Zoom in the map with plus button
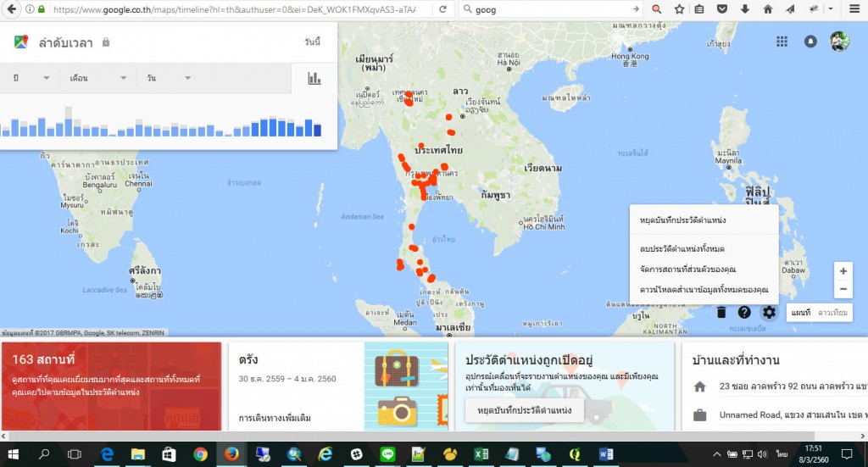 click(843, 271)
